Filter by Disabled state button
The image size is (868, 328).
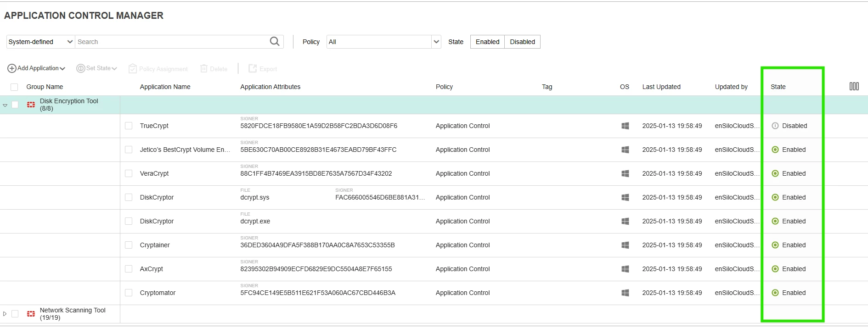pos(522,42)
